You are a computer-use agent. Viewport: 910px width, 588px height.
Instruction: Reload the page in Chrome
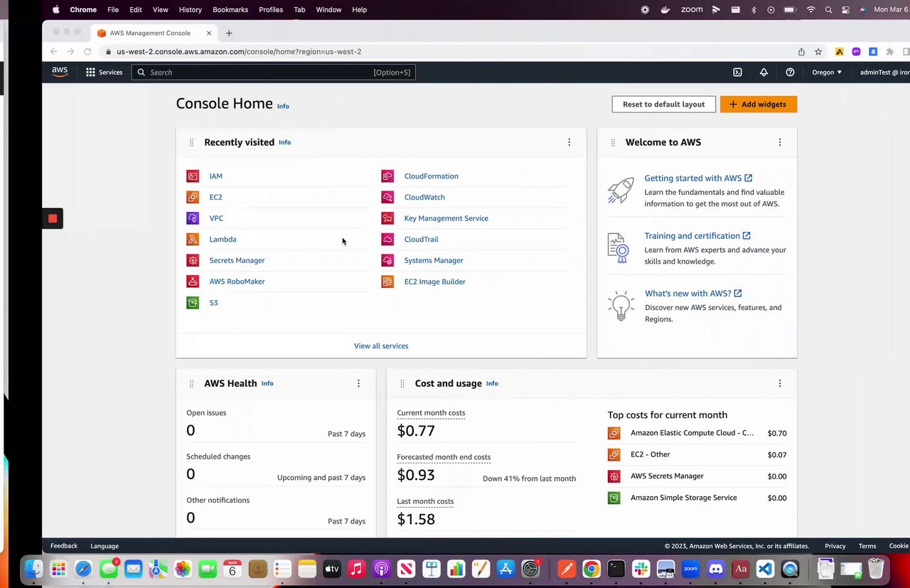(x=87, y=52)
